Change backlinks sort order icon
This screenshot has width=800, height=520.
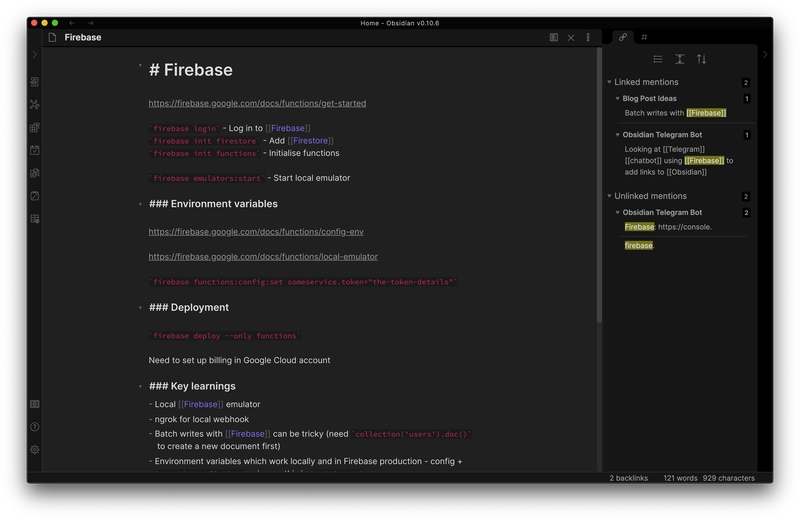(702, 59)
